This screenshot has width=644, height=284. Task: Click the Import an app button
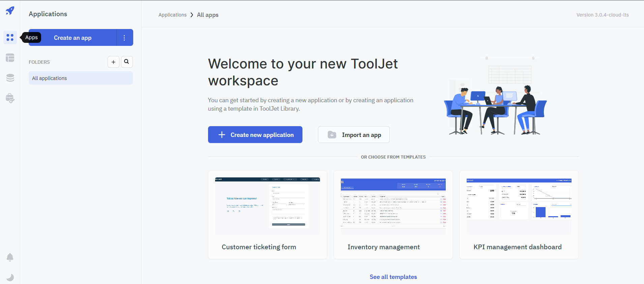(x=354, y=135)
